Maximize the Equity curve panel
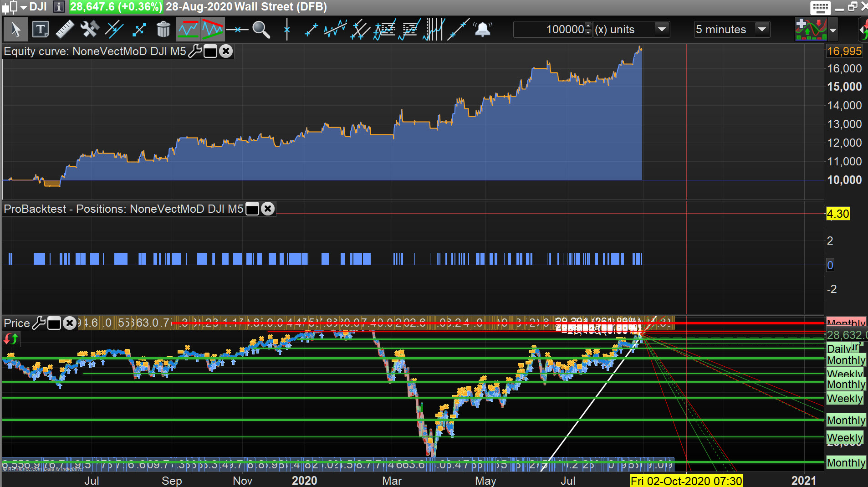Viewport: 868px width, 487px height. pyautogui.click(x=210, y=51)
